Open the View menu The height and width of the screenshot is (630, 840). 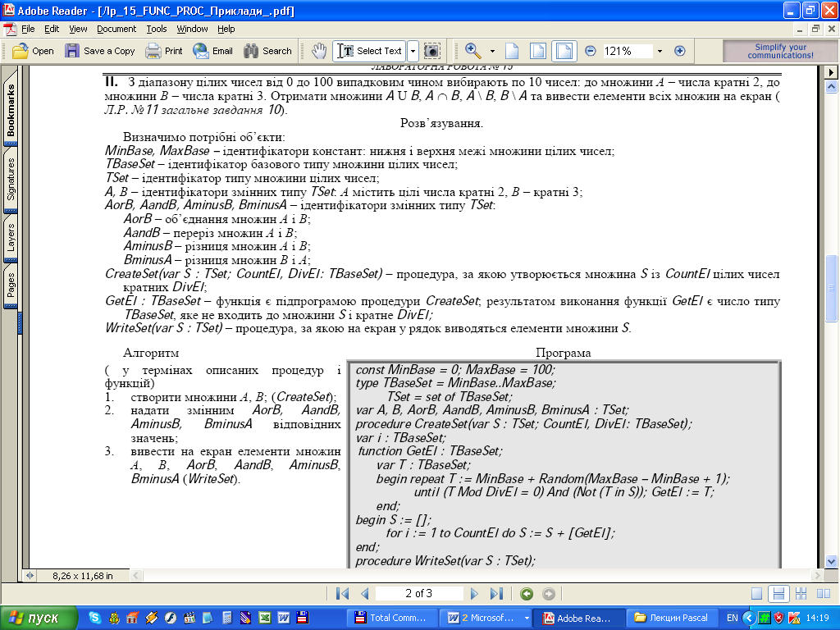78,29
